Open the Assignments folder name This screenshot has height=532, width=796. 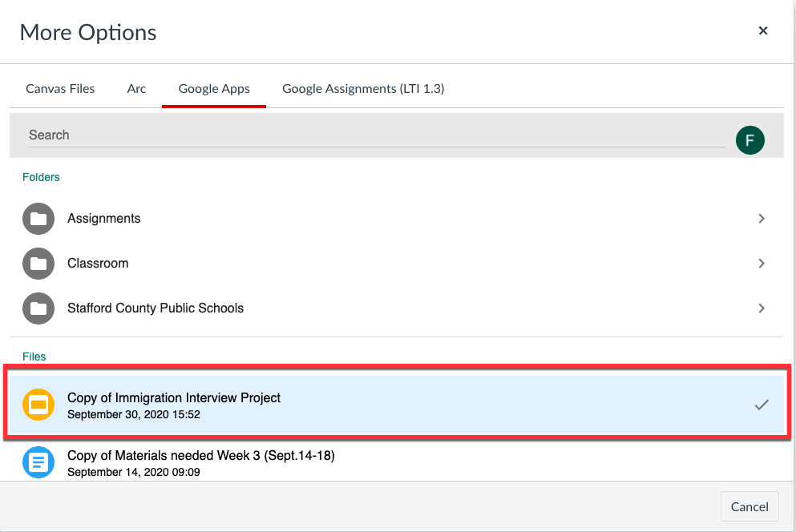pyautogui.click(x=104, y=219)
